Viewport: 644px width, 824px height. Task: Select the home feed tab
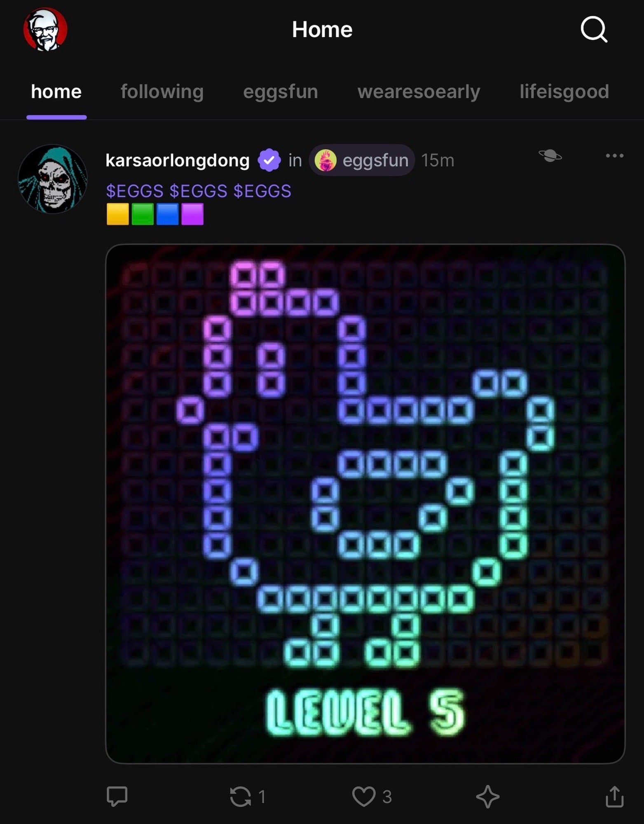tap(56, 91)
